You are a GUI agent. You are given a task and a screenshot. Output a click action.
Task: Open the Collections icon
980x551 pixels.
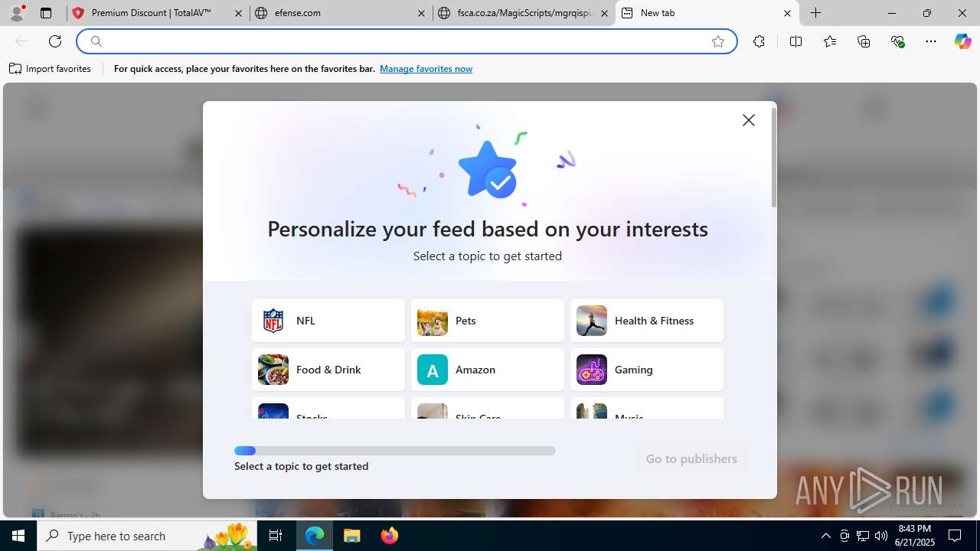point(864,41)
